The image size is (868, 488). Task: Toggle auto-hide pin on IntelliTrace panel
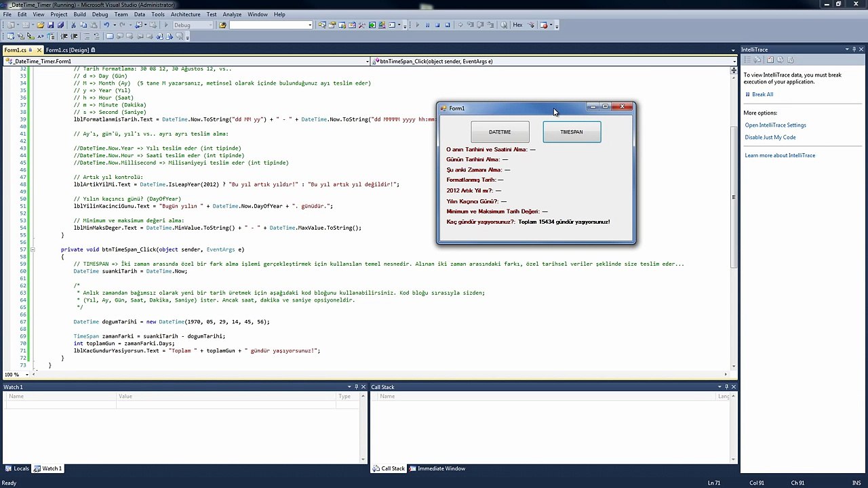(854, 49)
